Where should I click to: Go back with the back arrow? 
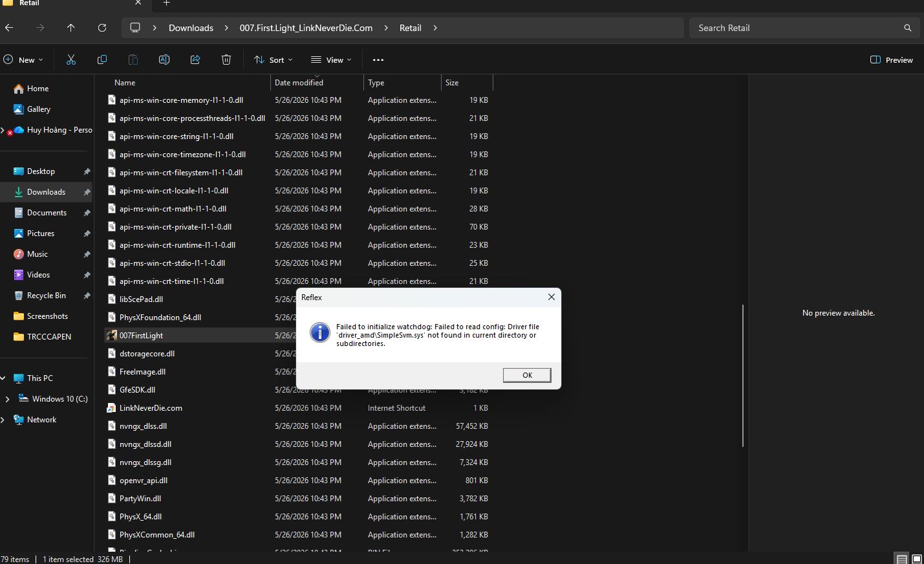tap(9, 28)
